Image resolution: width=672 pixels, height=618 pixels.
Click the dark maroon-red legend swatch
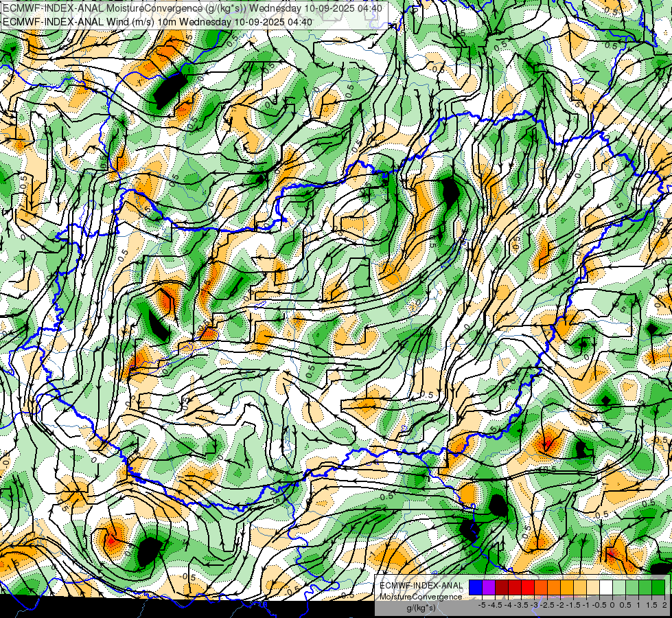(502, 588)
